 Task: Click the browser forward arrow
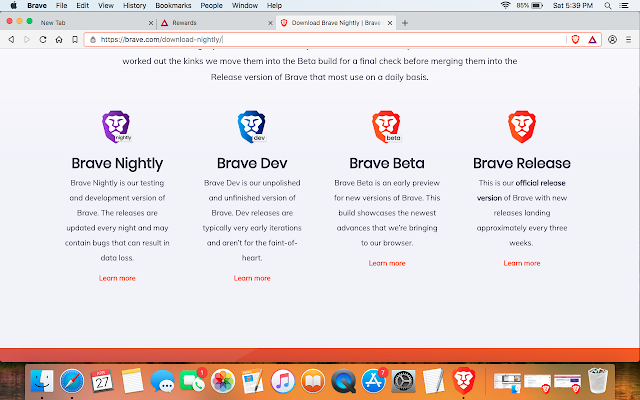click(27, 40)
